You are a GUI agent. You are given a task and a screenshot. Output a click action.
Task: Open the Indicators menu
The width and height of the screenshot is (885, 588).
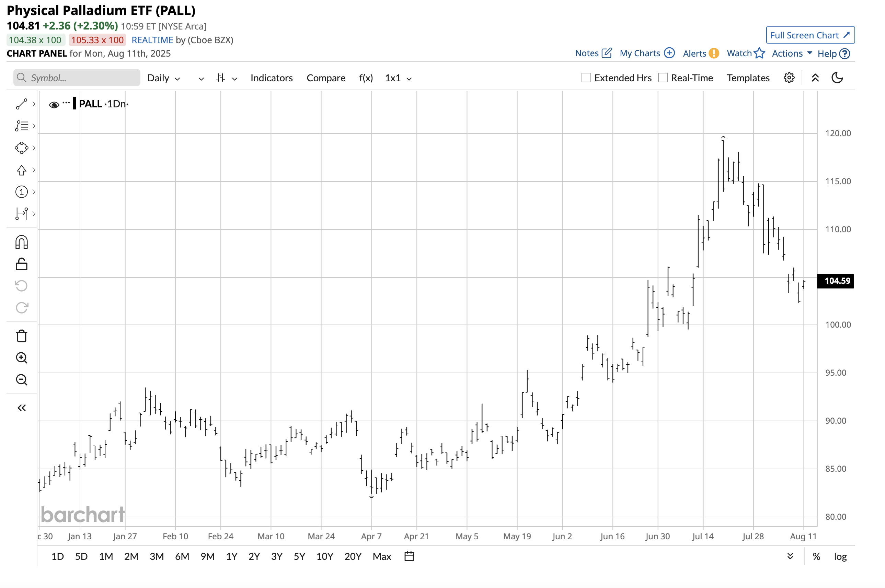click(271, 78)
